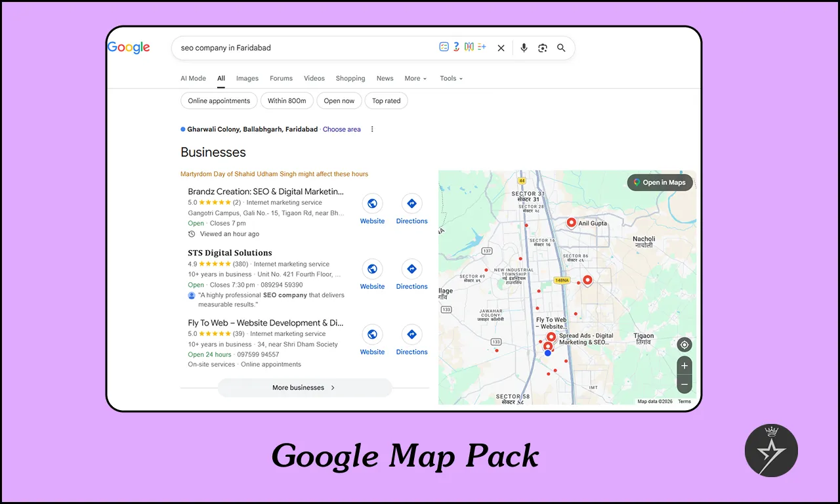Zoom out the map with the minus button
Image resolution: width=840 pixels, height=504 pixels.
coord(684,385)
